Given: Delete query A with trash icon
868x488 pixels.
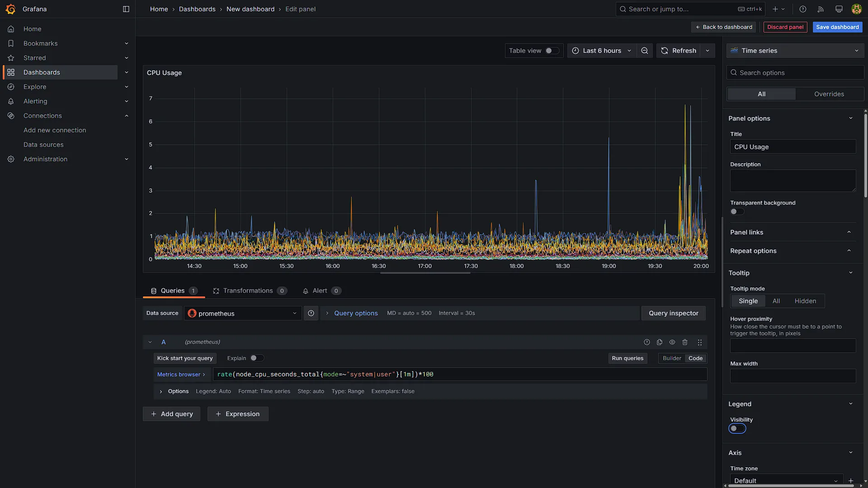Looking at the screenshot, I should click(x=685, y=343).
